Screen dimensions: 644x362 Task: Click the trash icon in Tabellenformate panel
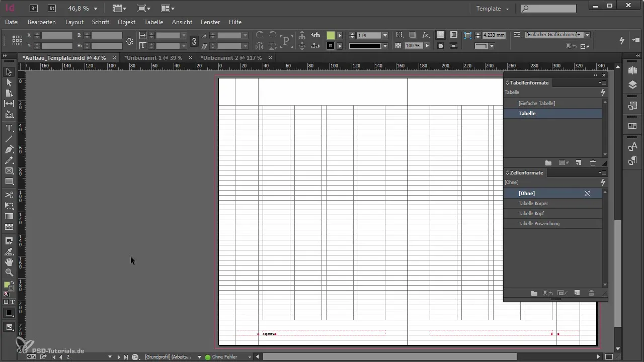[593, 163]
